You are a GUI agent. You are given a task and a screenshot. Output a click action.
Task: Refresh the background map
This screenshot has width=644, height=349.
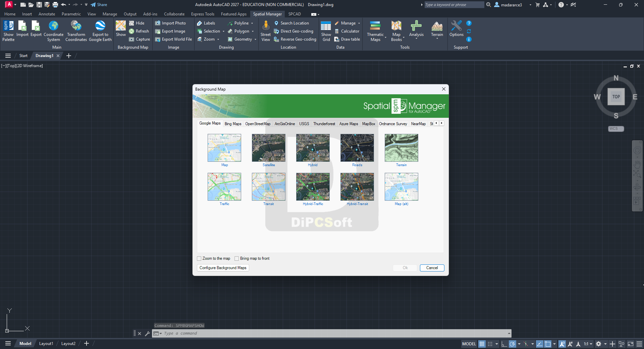pos(139,31)
